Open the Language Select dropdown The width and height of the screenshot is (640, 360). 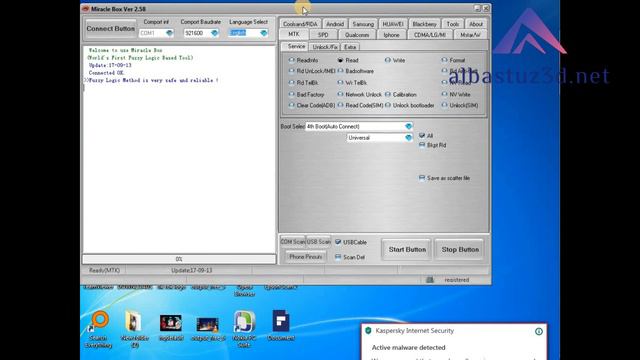264,33
